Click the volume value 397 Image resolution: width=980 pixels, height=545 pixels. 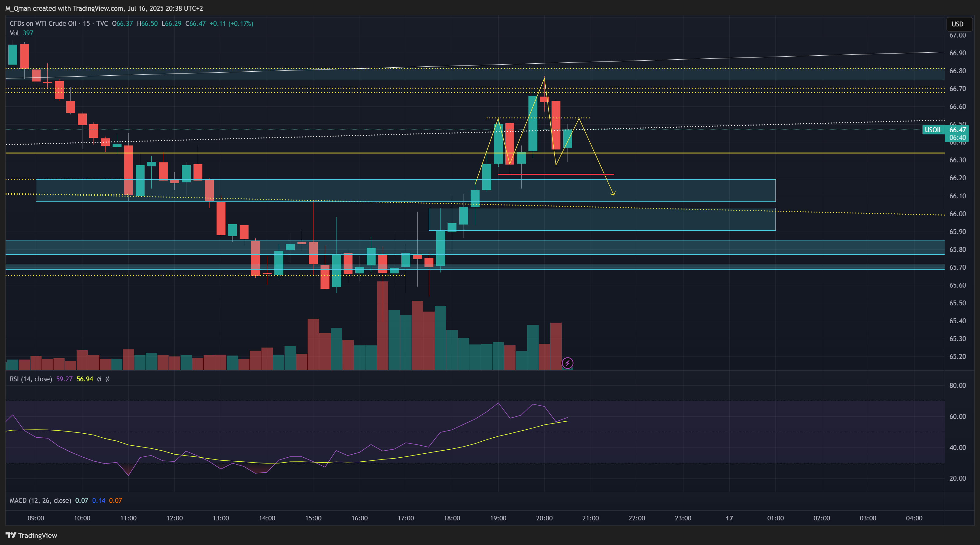coord(28,33)
